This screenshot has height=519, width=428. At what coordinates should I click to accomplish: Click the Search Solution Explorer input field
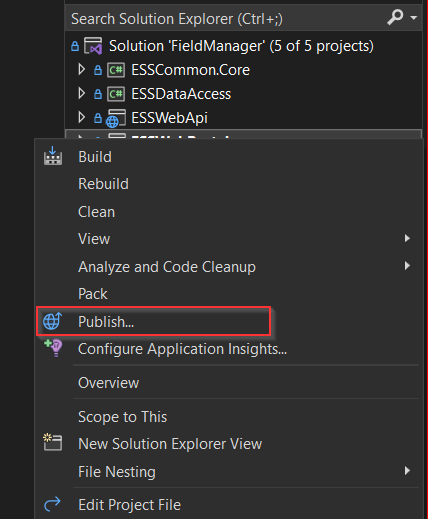coord(227,18)
